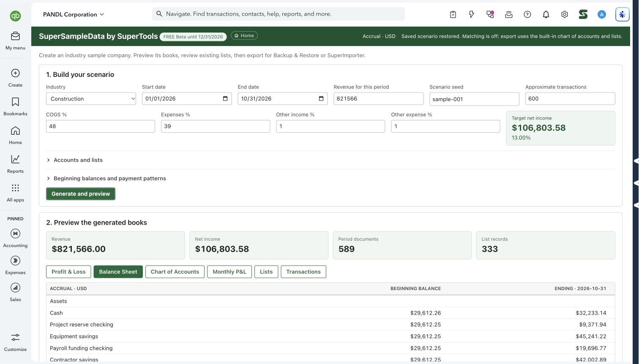This screenshot has width=639, height=364.
Task: Switch to Profit & Loss tab
Action: coord(68,272)
